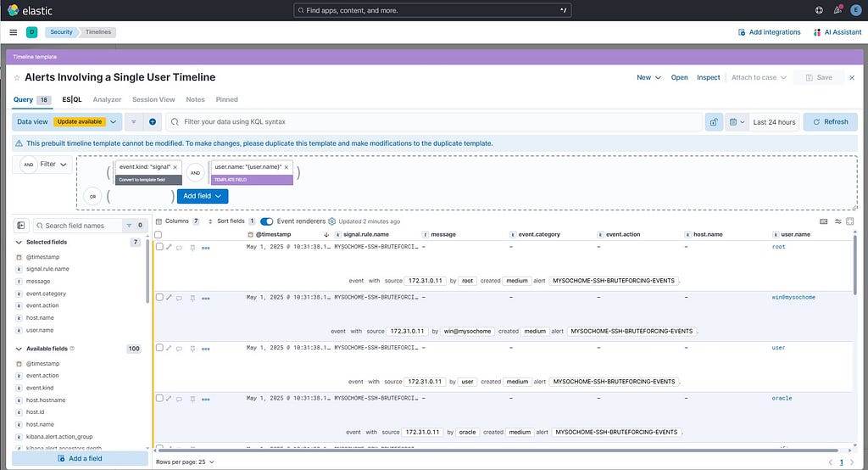This screenshot has height=470, width=868.
Task: Open the hamburger navigation menu
Action: pos(14,32)
